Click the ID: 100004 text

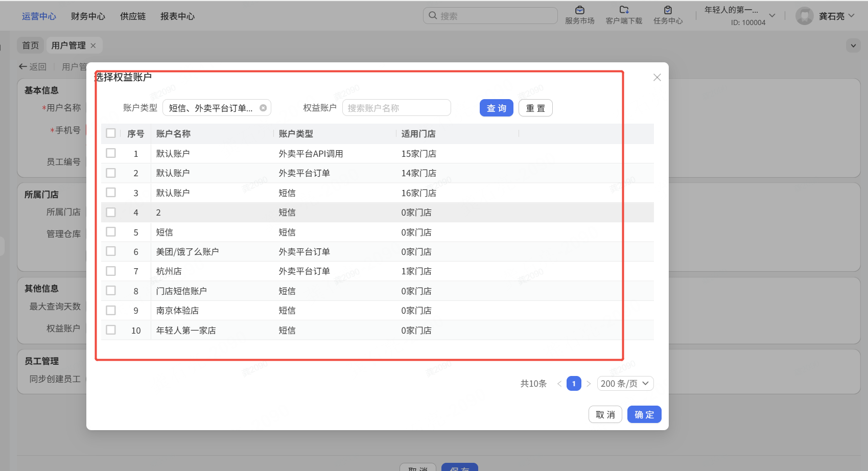[748, 22]
